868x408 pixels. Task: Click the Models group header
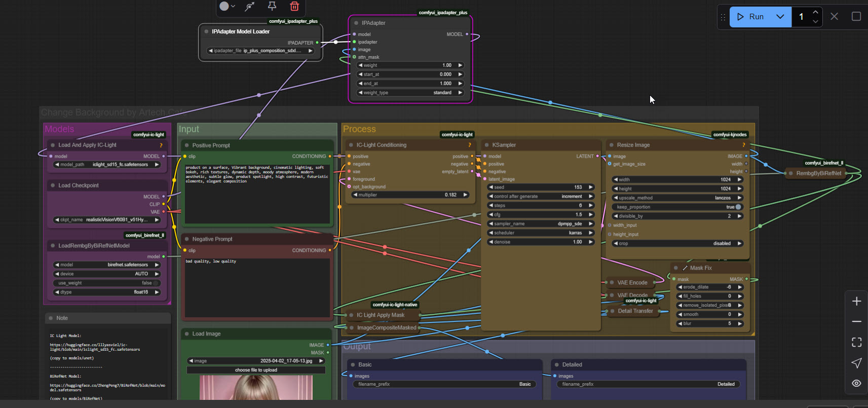tap(59, 129)
